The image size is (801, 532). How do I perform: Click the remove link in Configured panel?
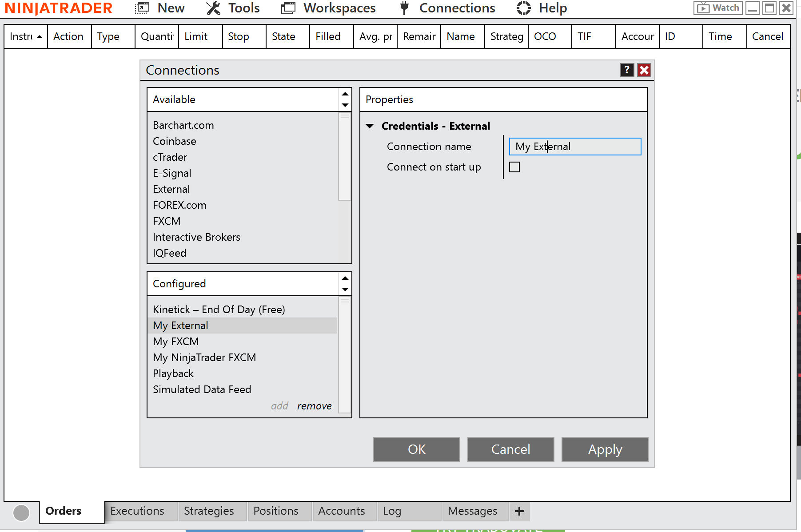click(x=315, y=406)
